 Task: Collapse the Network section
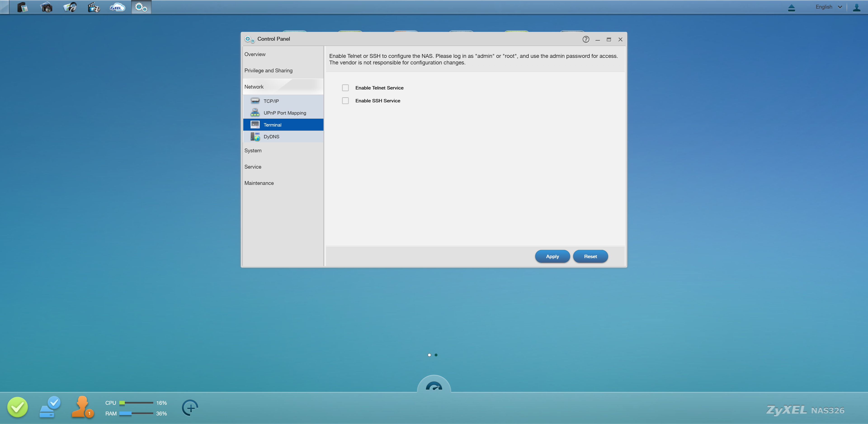coord(283,87)
